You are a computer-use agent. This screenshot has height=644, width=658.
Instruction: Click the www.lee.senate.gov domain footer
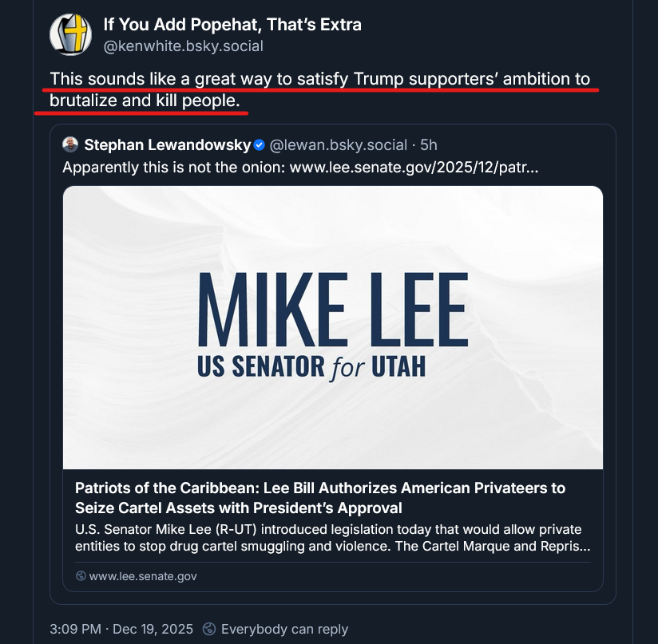(x=142, y=576)
